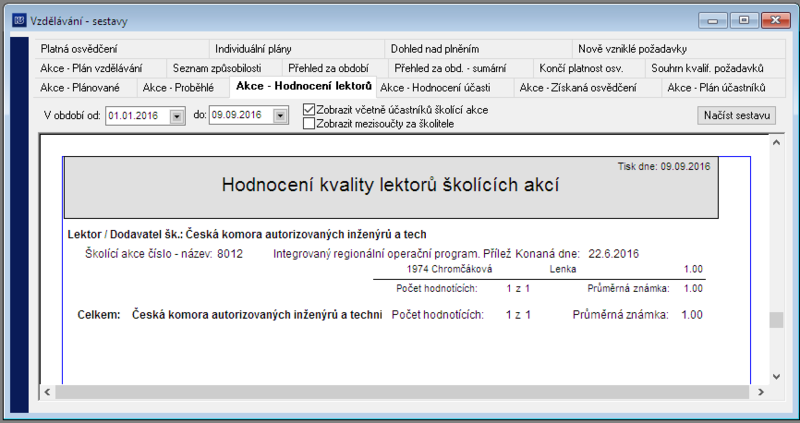Click the application icon in title bar
800x423 pixels.
coord(19,20)
